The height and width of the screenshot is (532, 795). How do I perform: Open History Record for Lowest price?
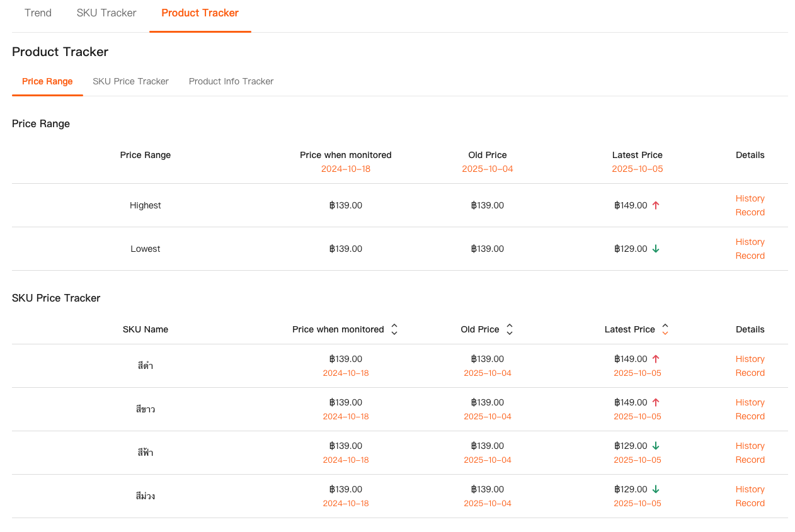point(750,249)
